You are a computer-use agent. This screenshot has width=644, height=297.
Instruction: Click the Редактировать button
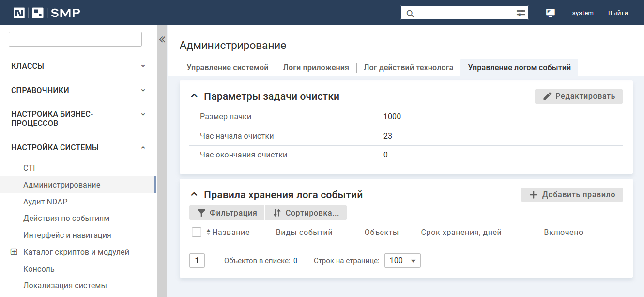(579, 96)
